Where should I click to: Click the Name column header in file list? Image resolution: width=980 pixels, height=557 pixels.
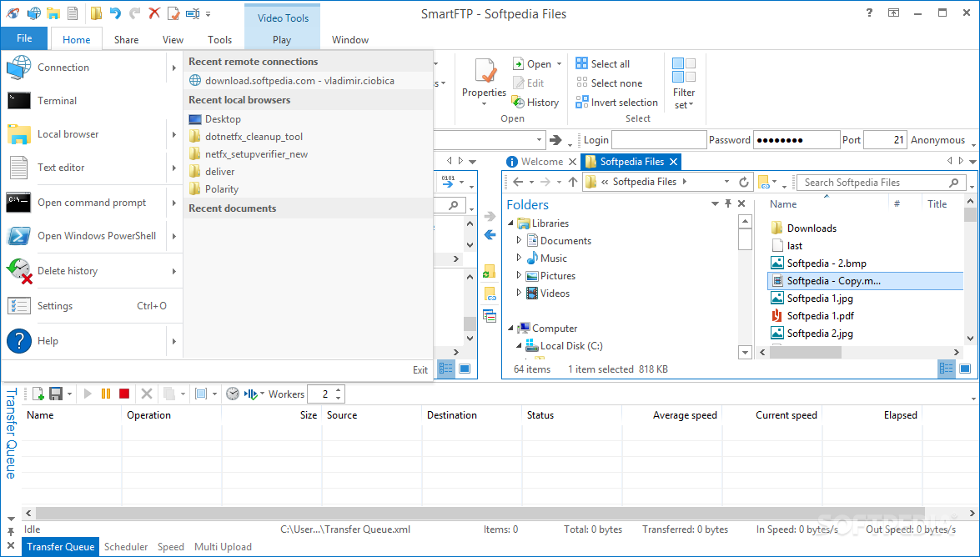click(783, 203)
